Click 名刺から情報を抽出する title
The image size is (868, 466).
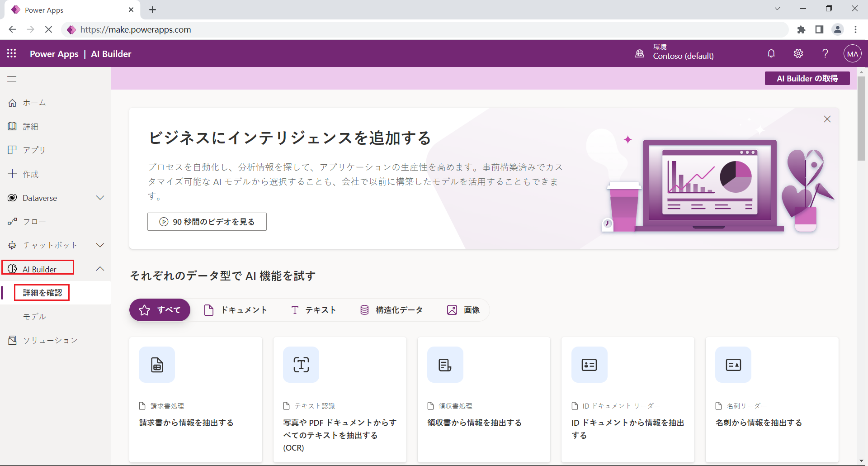pyautogui.click(x=759, y=423)
